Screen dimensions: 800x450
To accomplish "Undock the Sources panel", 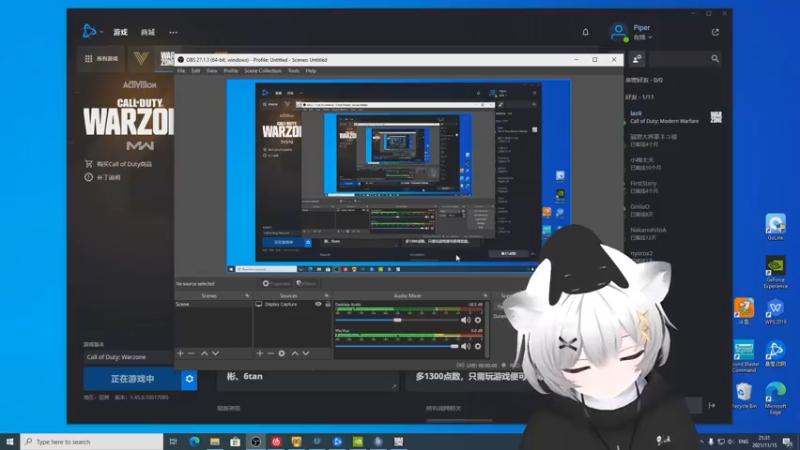I will tap(327, 295).
